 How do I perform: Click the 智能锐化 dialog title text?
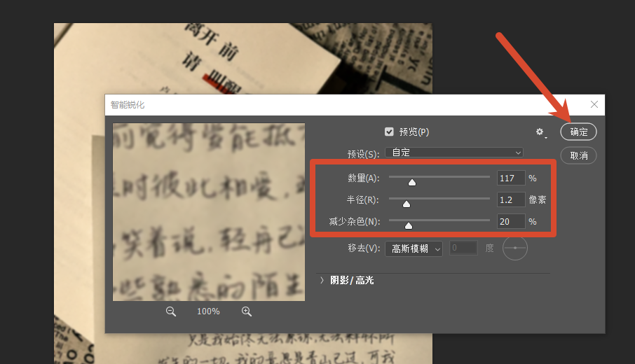(128, 105)
